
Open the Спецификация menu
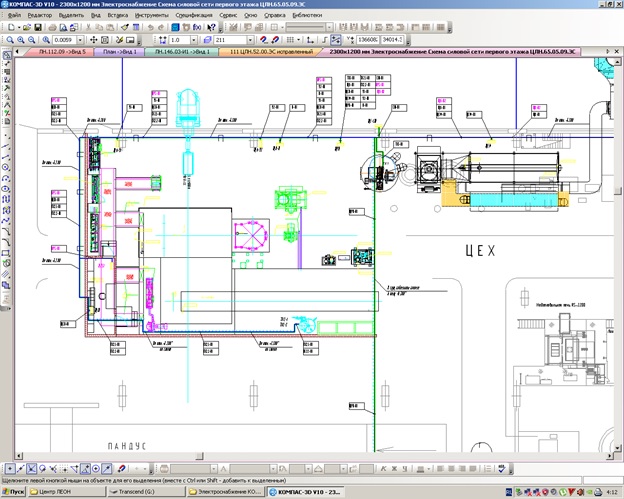[x=194, y=15]
